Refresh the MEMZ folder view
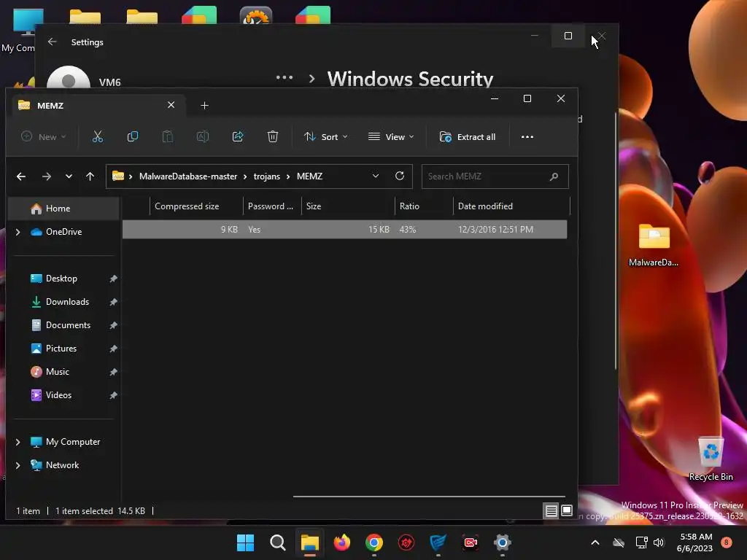 (x=400, y=176)
